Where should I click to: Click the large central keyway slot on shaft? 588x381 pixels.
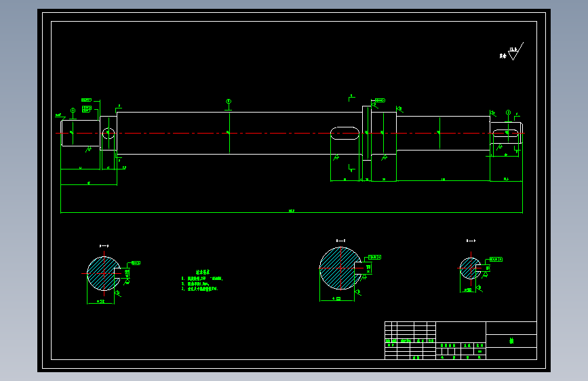[x=345, y=133]
